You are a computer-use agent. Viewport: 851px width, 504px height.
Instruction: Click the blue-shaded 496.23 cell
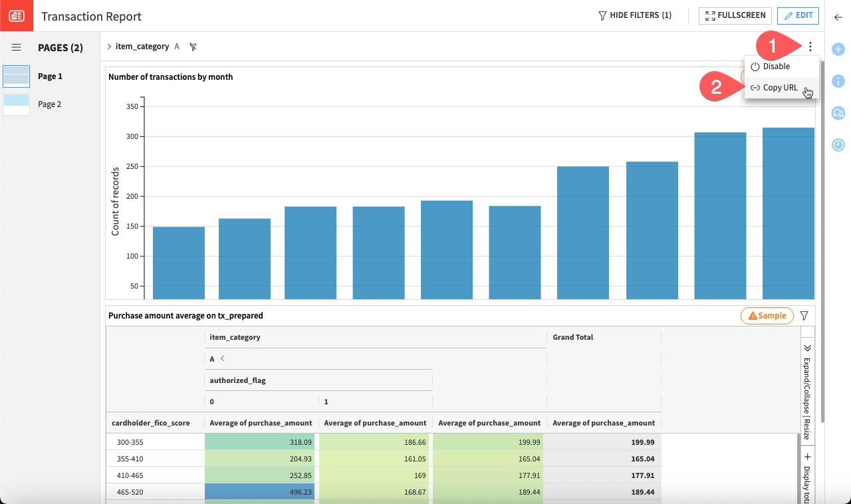259,491
